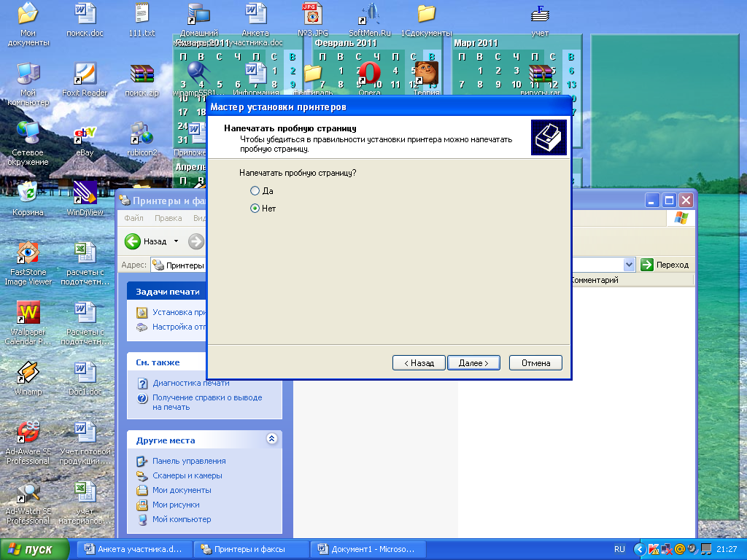747x560 pixels.
Task: Expand hidden tray icons arrow
Action: coord(639,549)
